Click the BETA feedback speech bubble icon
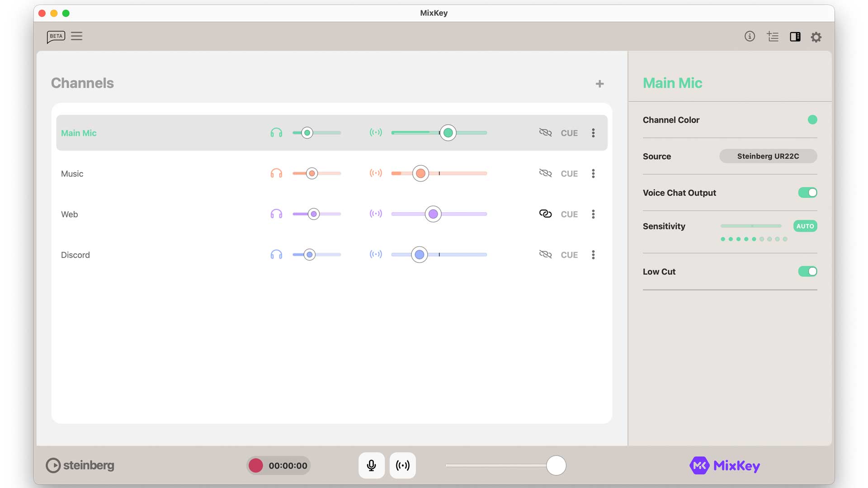This screenshot has height=488, width=868. (x=56, y=37)
